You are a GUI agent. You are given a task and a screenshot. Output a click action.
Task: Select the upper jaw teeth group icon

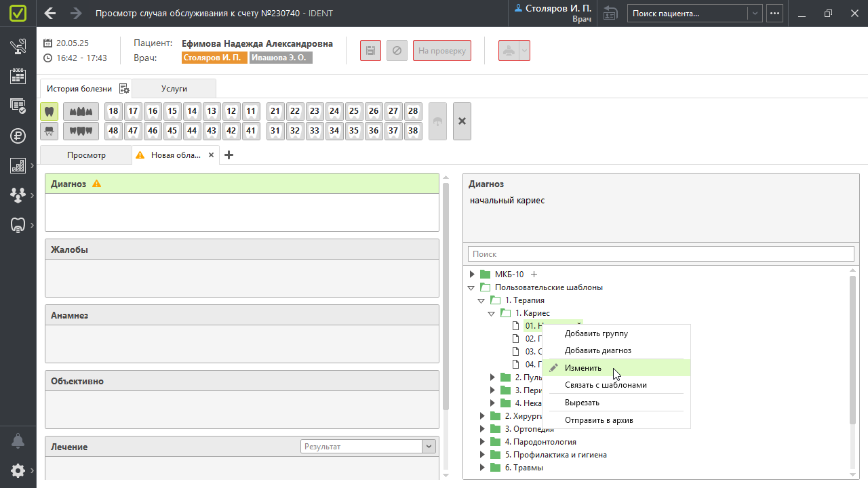click(81, 112)
